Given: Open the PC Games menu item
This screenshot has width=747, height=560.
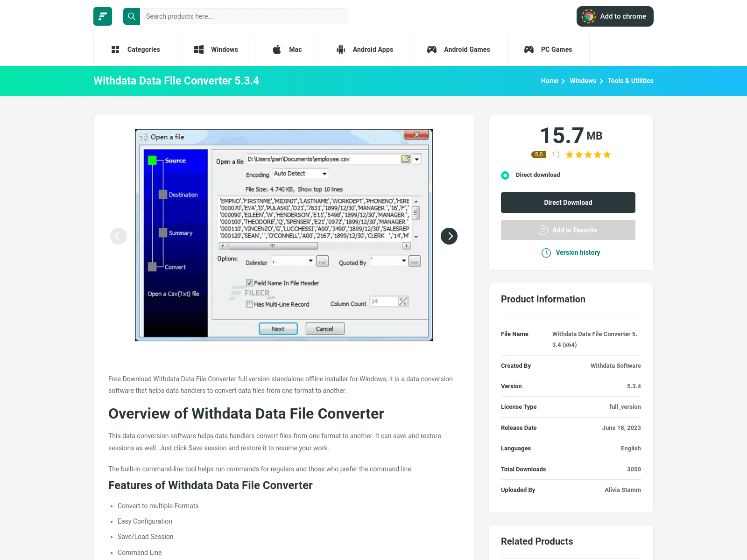Looking at the screenshot, I should coord(548,49).
